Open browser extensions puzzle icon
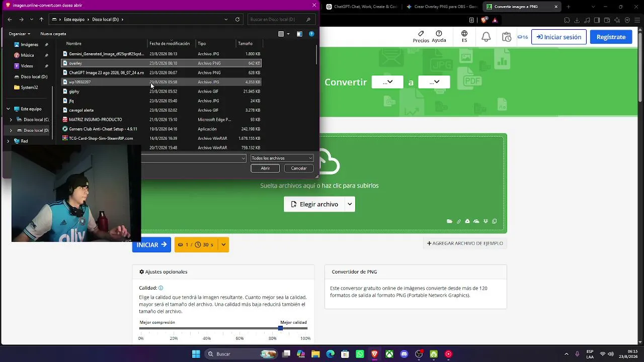 pos(567,20)
